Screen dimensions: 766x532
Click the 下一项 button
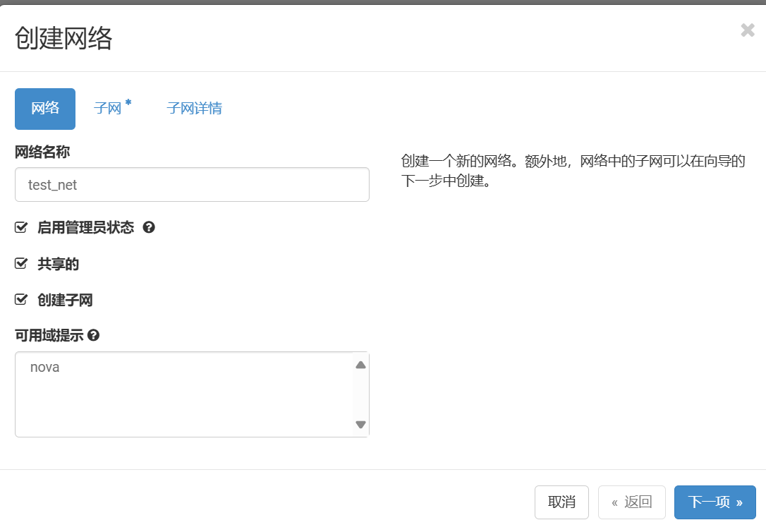(715, 502)
